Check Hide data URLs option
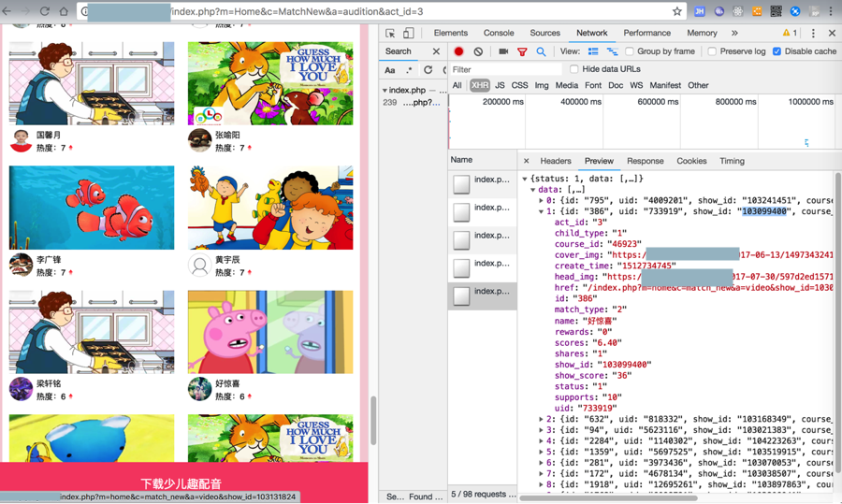Viewport: 842px width, 504px height. (x=574, y=69)
